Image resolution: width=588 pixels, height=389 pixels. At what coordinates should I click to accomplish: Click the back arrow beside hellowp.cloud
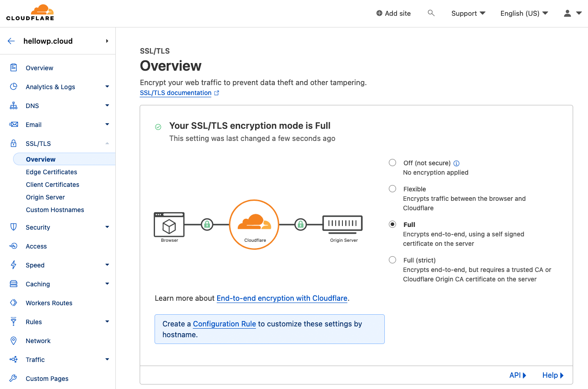point(11,41)
